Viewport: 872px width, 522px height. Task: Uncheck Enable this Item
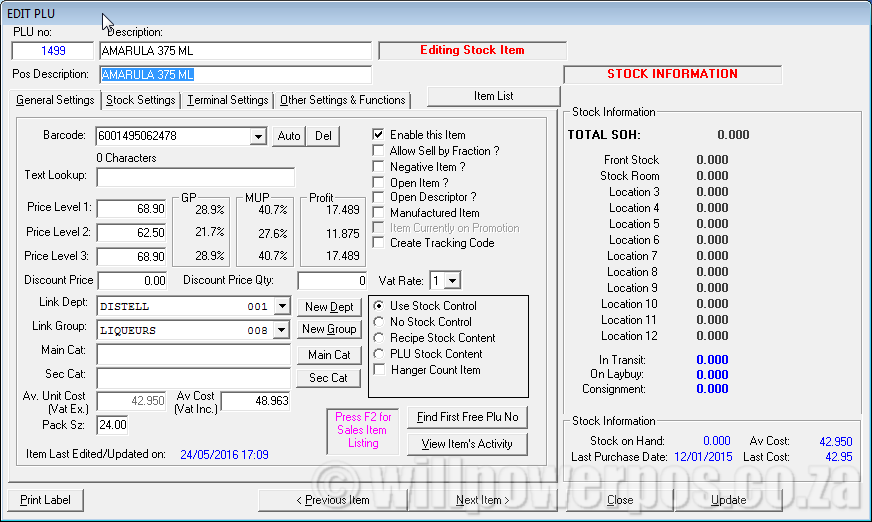pos(378,135)
